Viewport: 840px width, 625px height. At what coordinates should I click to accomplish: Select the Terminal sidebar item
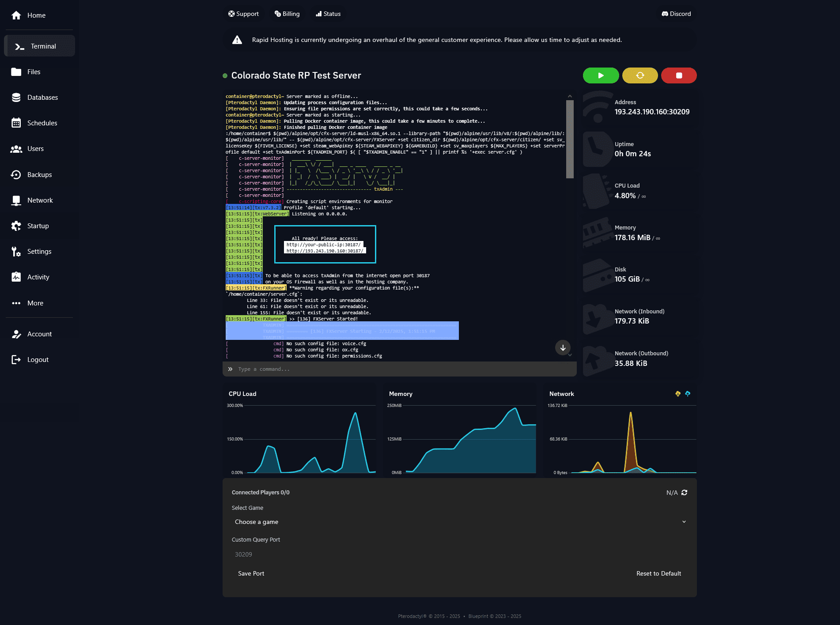39,46
